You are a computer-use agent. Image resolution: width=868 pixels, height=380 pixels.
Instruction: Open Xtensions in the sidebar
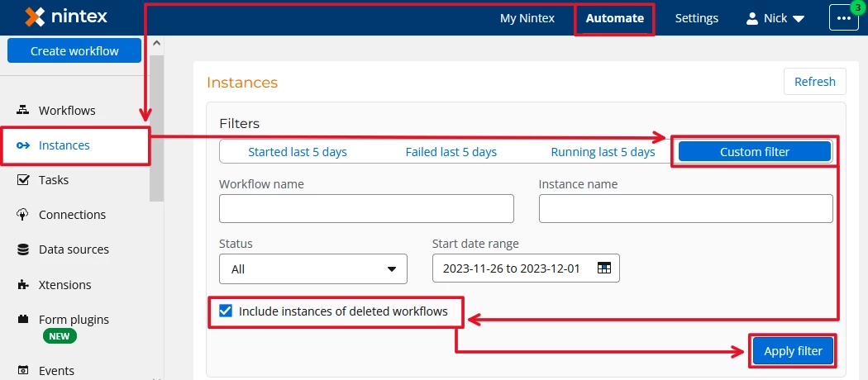[x=64, y=285]
